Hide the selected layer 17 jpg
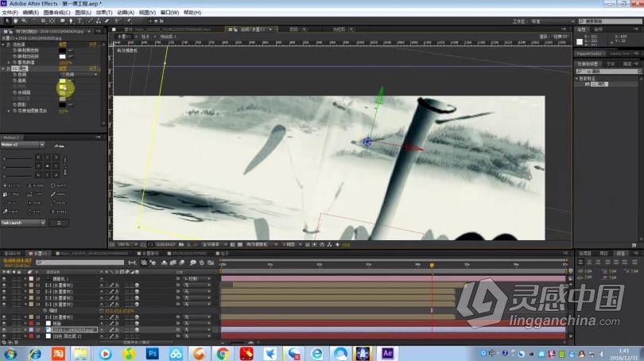 (4, 329)
